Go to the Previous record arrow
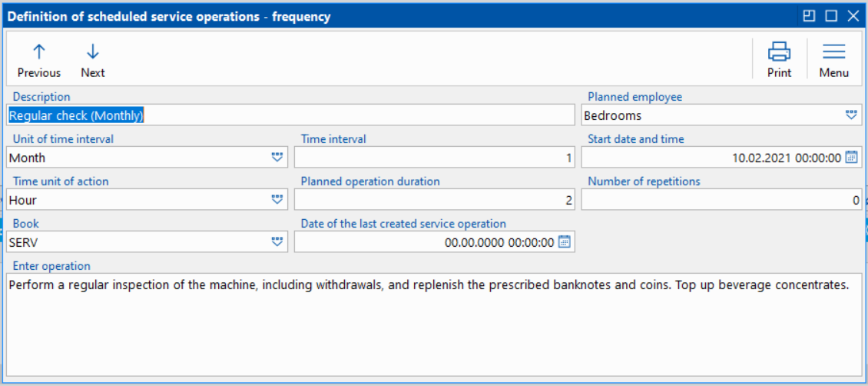The width and height of the screenshot is (868, 386). 38,60
